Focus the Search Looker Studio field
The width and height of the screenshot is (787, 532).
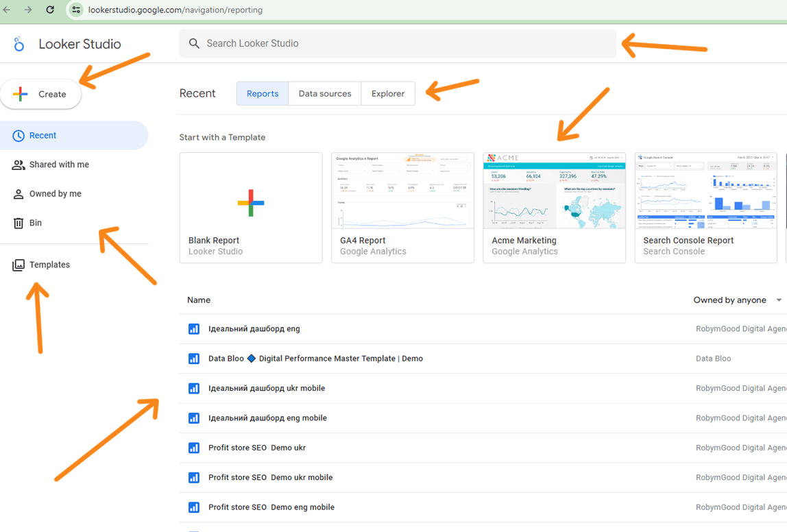click(398, 44)
